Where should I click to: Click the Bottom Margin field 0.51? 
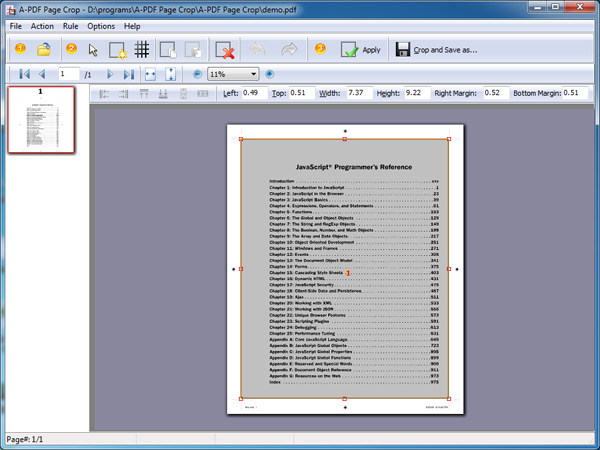point(575,93)
